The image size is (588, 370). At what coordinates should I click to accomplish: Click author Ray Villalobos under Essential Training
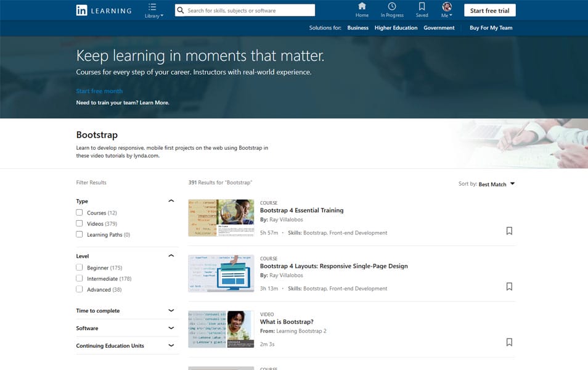286,220
